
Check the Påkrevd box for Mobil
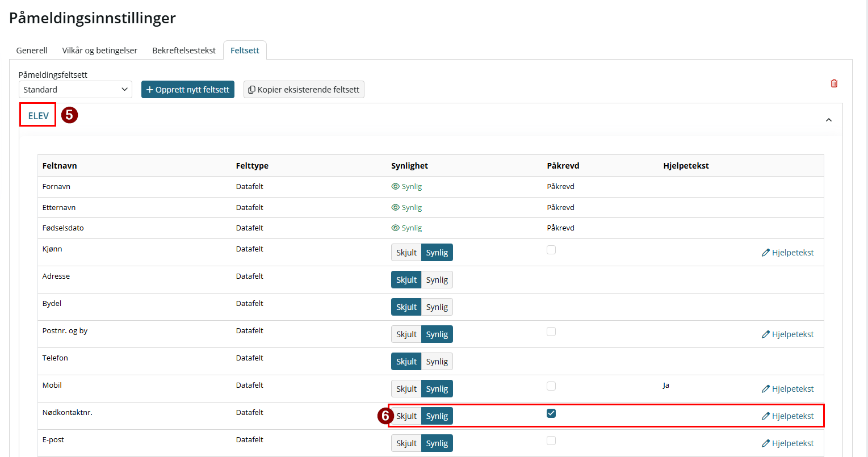tap(551, 386)
